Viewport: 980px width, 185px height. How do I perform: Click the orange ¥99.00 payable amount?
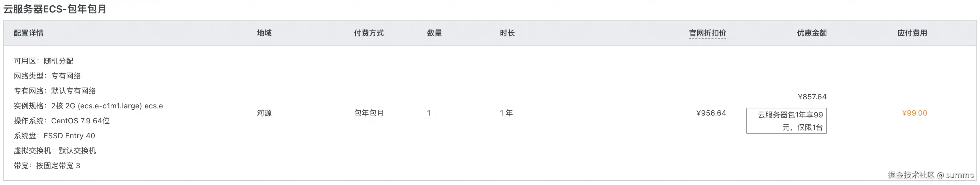915,113
